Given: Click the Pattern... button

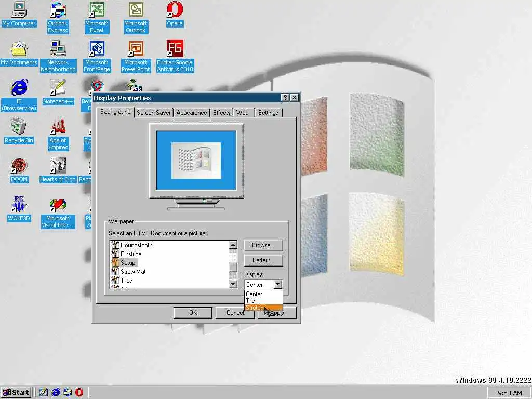Looking at the screenshot, I should [x=263, y=260].
